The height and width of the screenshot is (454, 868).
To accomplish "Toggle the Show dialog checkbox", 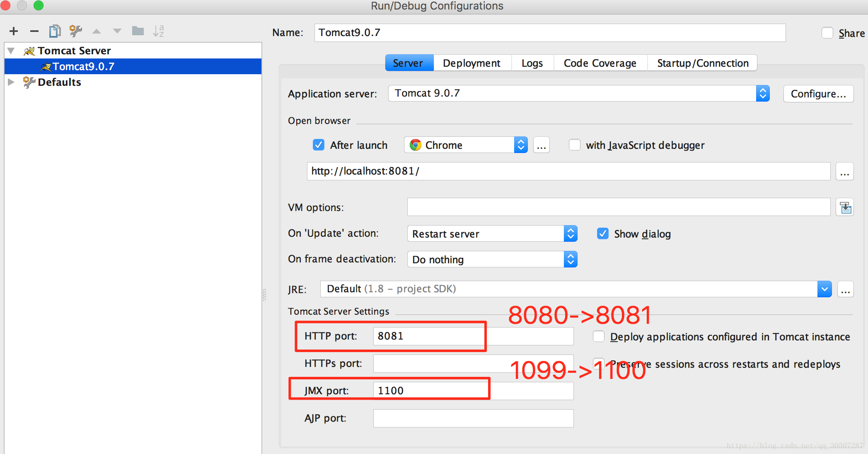I will (x=603, y=234).
